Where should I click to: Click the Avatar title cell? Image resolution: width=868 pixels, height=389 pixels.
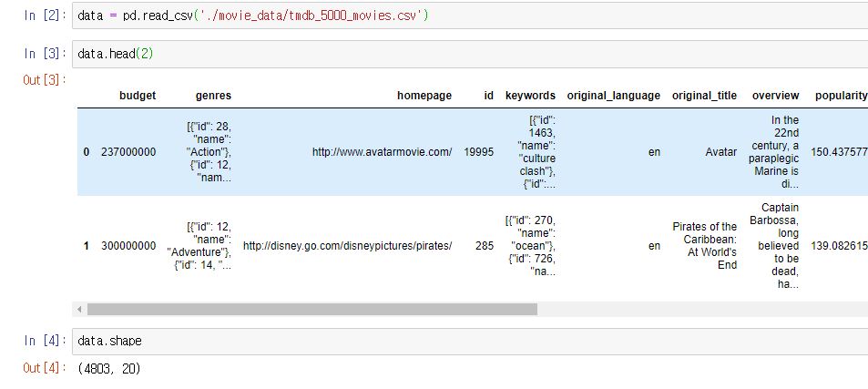(721, 152)
